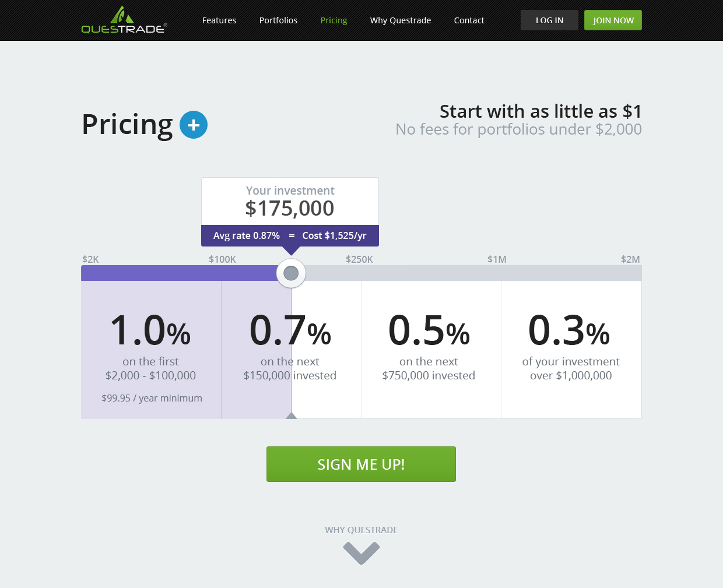Image resolution: width=723 pixels, height=588 pixels.
Task: Click the blue plus icon beside Pricing
Action: (194, 125)
